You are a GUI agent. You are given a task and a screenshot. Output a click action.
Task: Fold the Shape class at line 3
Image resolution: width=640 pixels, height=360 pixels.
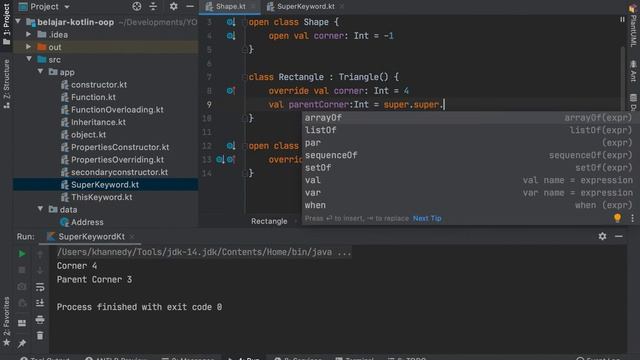[245, 22]
